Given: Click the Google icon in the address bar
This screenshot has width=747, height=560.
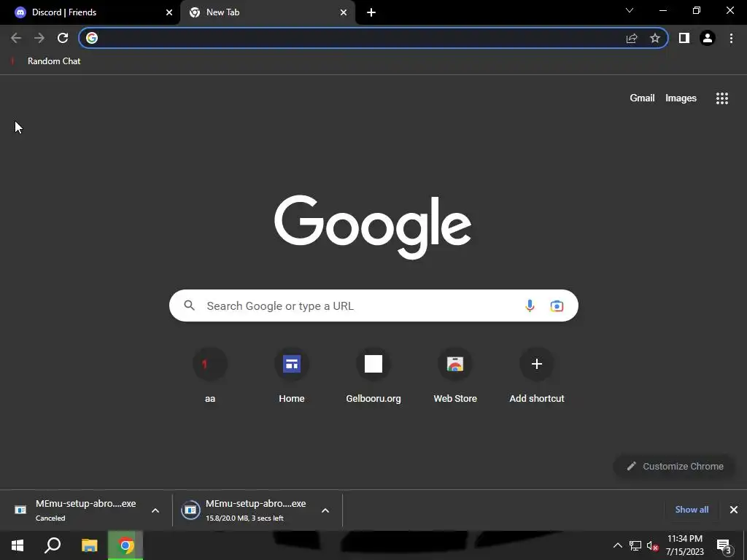Looking at the screenshot, I should pyautogui.click(x=92, y=38).
